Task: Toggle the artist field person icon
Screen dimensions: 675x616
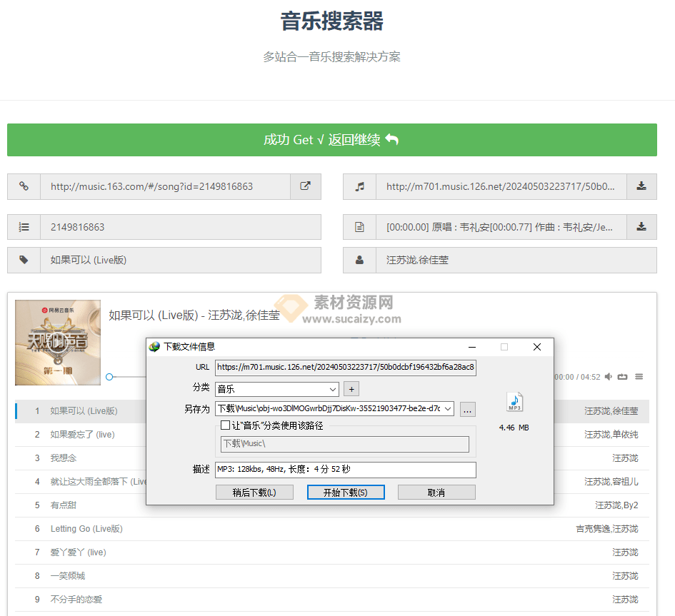Action: [359, 260]
